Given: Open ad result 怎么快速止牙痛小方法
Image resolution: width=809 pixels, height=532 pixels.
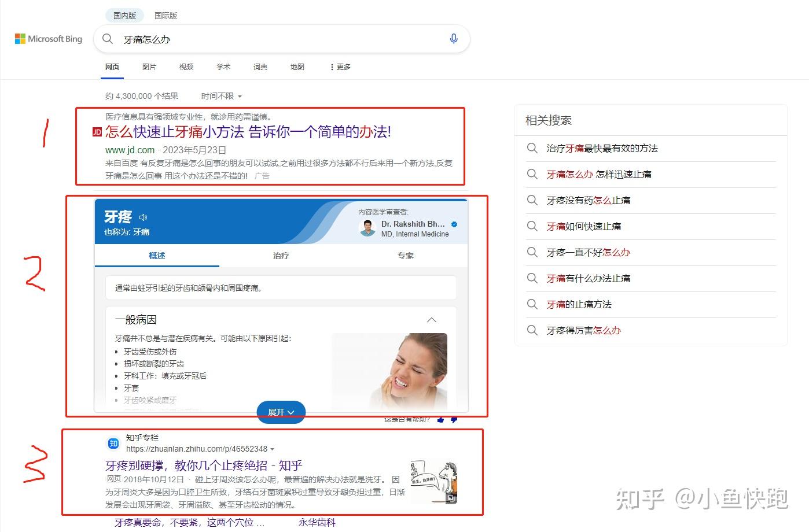Looking at the screenshot, I should (248, 132).
